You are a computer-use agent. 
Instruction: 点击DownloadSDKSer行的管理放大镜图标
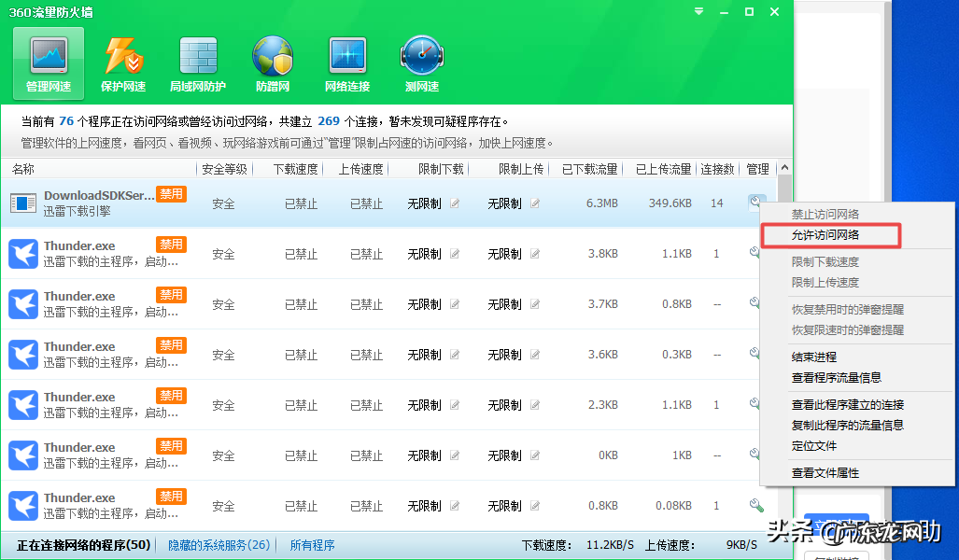pos(755,199)
